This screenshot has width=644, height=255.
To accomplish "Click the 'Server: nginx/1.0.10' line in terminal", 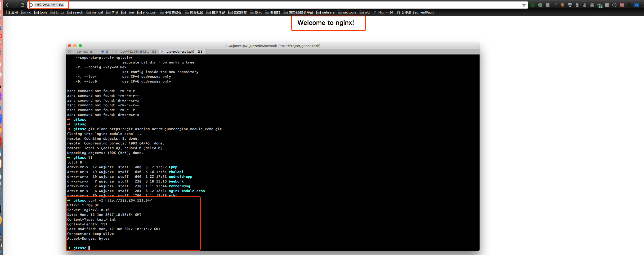I will pyautogui.click(x=88, y=210).
